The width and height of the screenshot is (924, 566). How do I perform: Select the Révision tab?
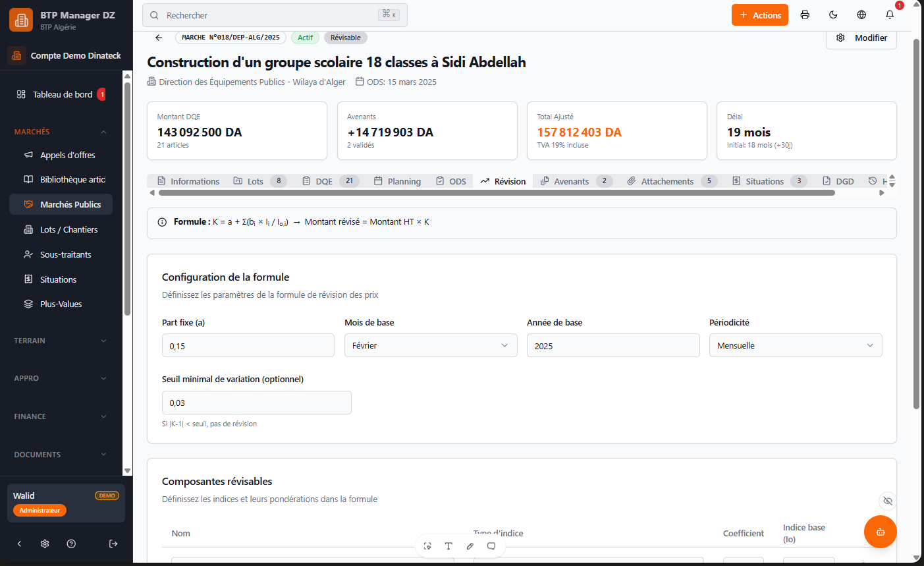point(503,181)
